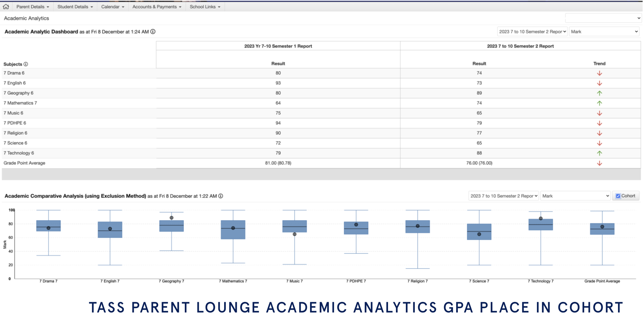Click the Grade Point Average trend arrow
This screenshot has height=320, width=644.
pyautogui.click(x=599, y=163)
